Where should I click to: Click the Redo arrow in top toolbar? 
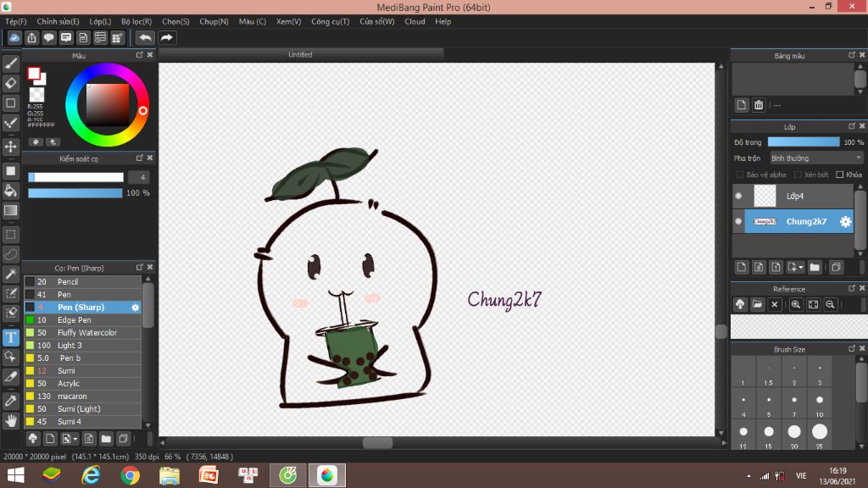(x=167, y=37)
